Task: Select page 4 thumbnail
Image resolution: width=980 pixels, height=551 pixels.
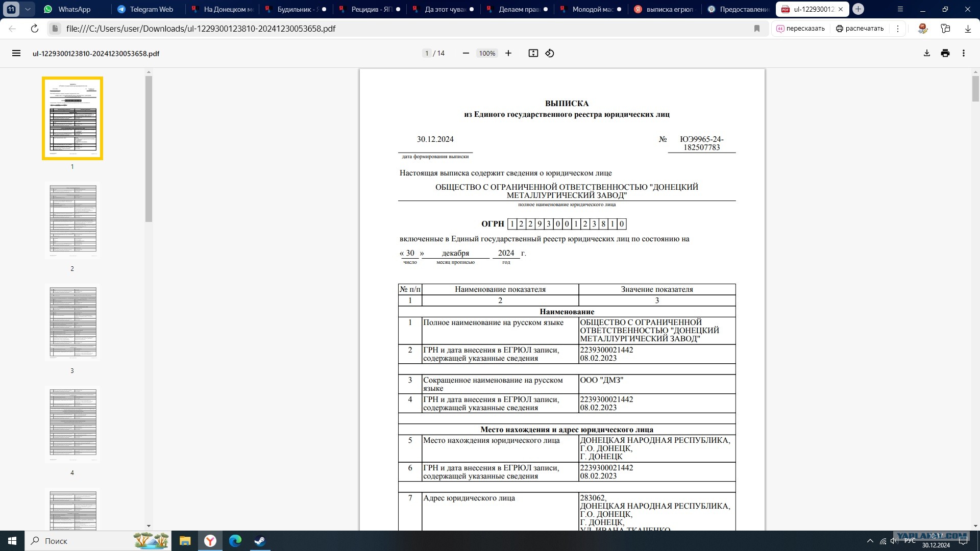Action: tap(72, 424)
